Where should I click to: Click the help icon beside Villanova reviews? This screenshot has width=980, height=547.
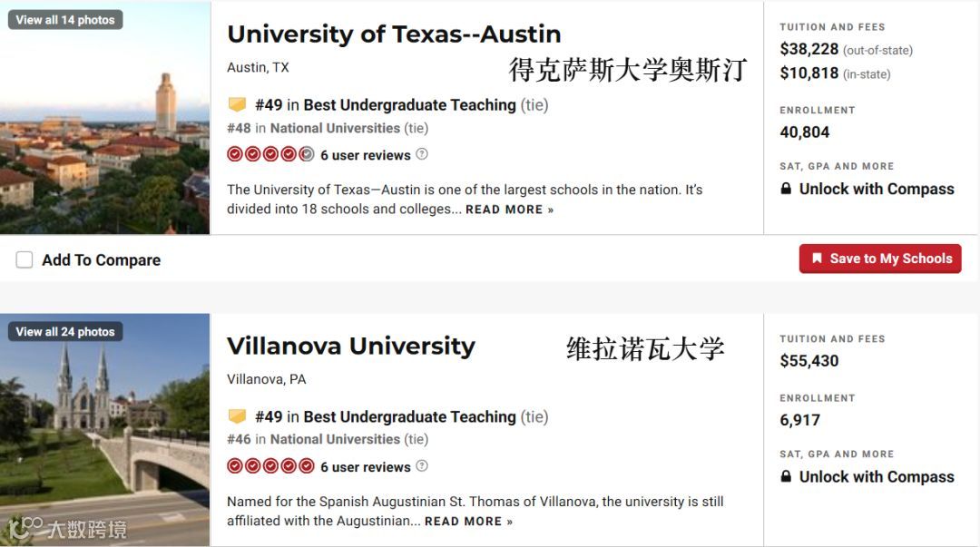(x=422, y=465)
